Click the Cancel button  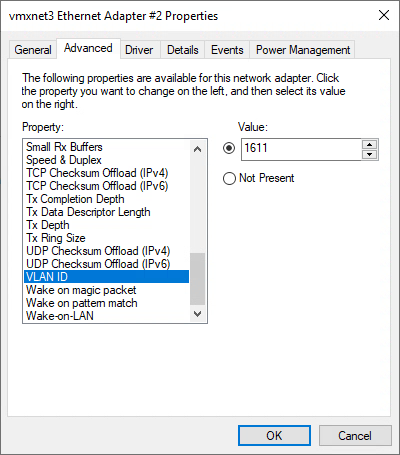click(x=355, y=435)
